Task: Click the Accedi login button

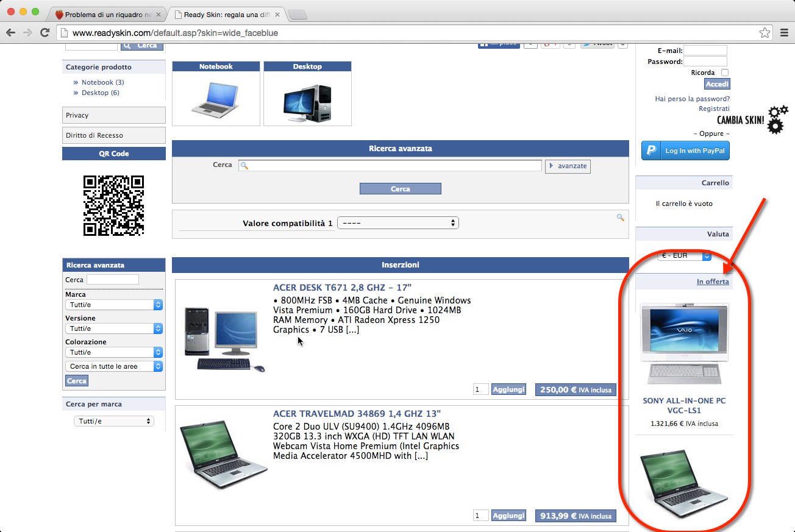Action: 717,84
